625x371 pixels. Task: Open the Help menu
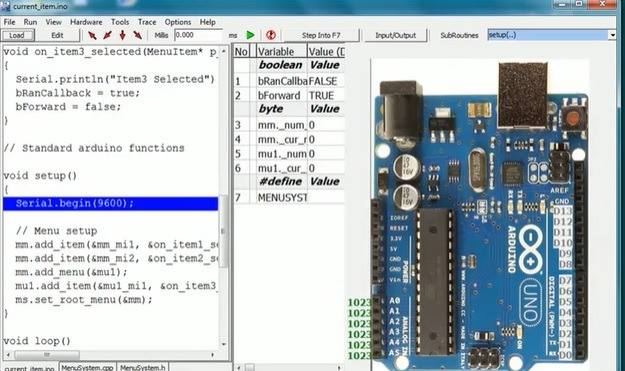(x=207, y=22)
